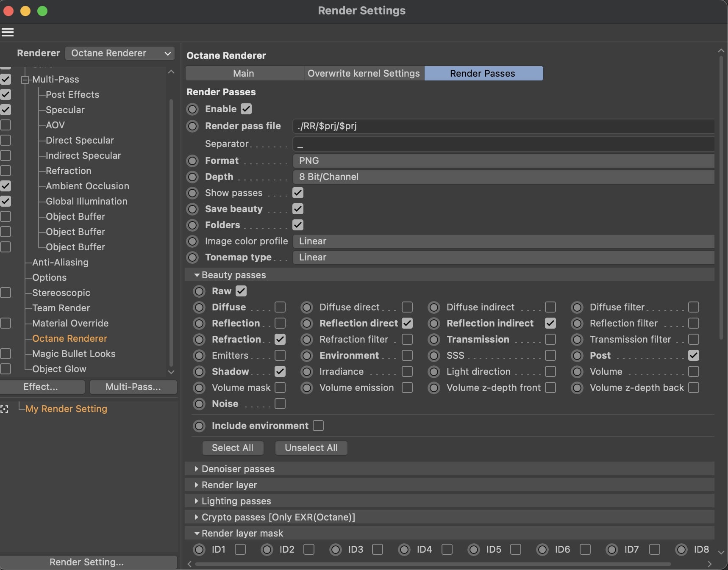Click the animation dot beside Depth
This screenshot has height=570, width=728.
click(193, 177)
